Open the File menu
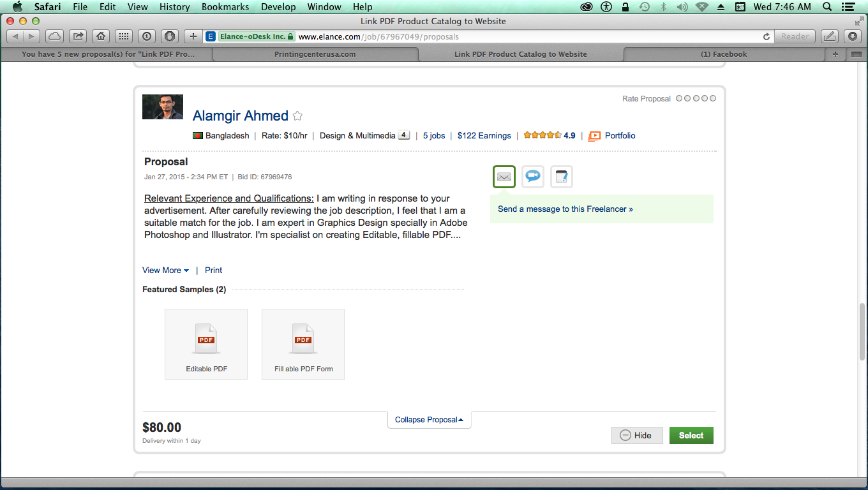Viewport: 868px width, 490px height. 80,7
